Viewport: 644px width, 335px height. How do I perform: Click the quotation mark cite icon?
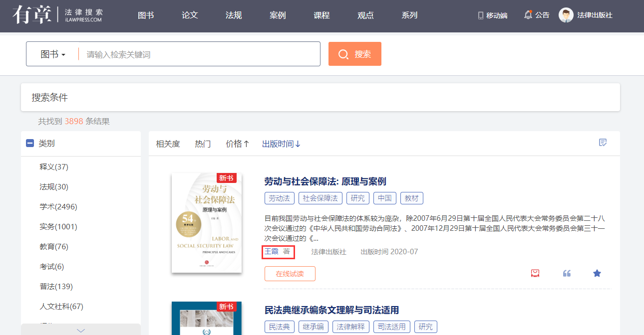coord(567,273)
